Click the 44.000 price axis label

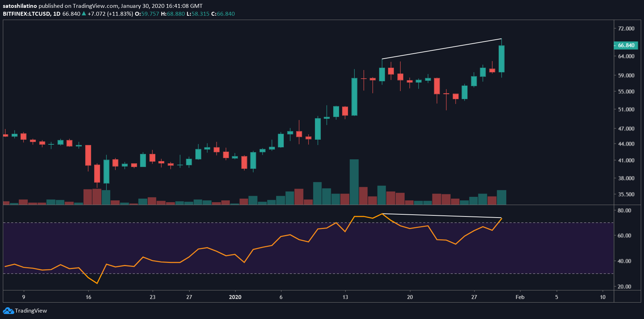[626, 144]
